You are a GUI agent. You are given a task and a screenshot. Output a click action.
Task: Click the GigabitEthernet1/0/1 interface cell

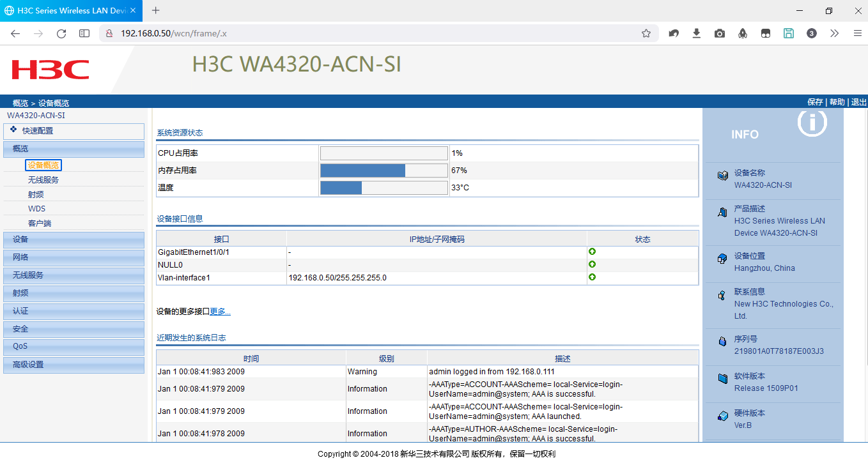[221, 252]
